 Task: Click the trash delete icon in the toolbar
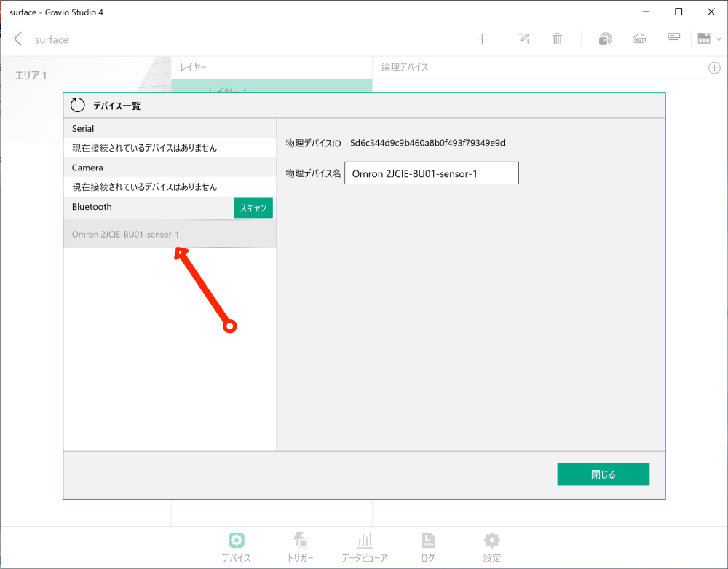click(x=557, y=39)
